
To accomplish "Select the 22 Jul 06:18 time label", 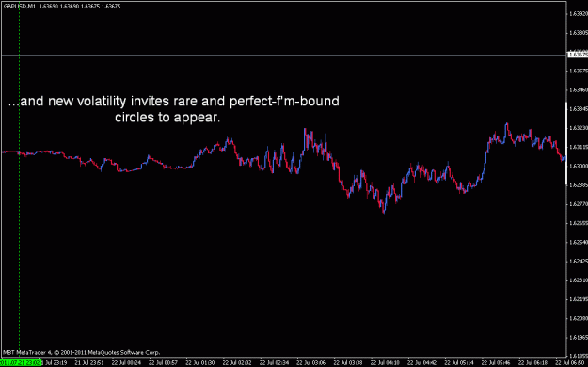I will point(532,363).
